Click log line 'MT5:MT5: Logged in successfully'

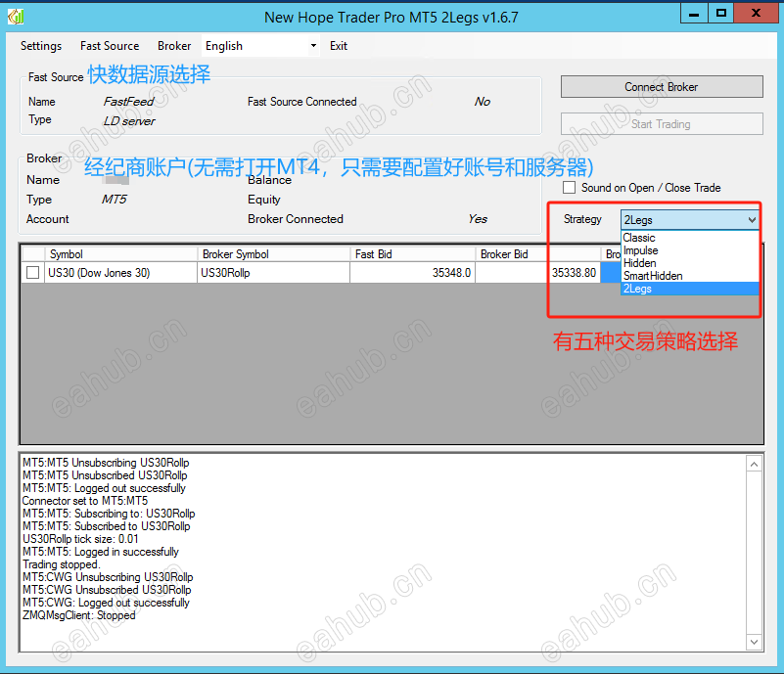[x=101, y=552]
